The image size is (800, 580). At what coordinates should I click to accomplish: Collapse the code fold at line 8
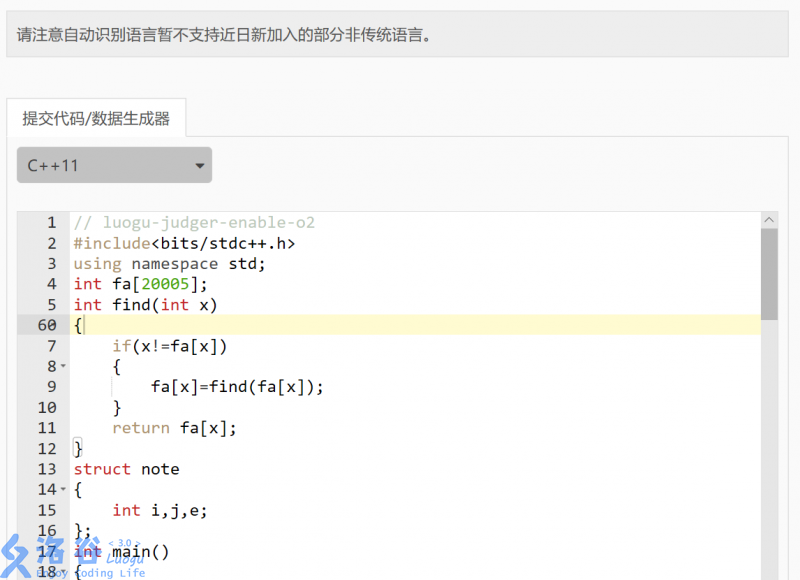click(63, 366)
